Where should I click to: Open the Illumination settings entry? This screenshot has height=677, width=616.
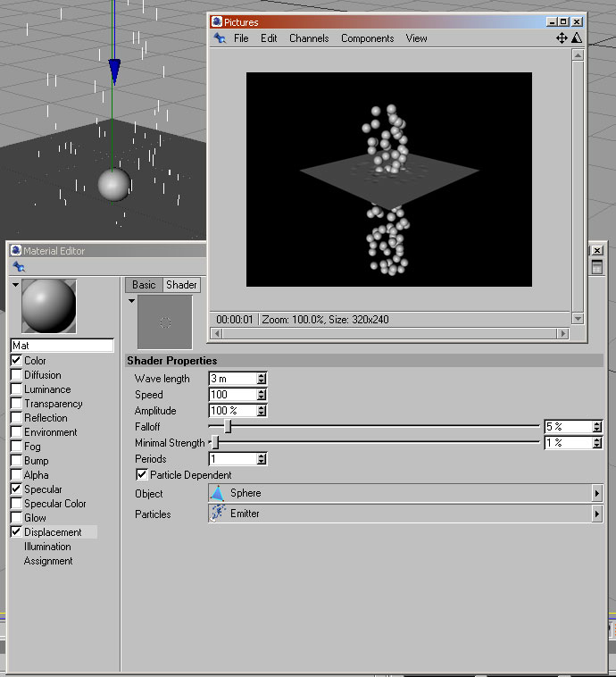click(x=47, y=547)
